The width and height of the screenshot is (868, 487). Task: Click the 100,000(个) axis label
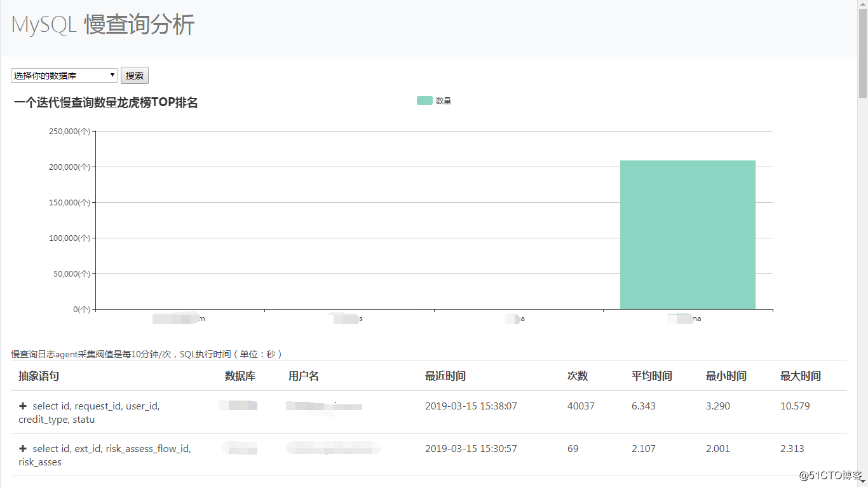coord(69,238)
